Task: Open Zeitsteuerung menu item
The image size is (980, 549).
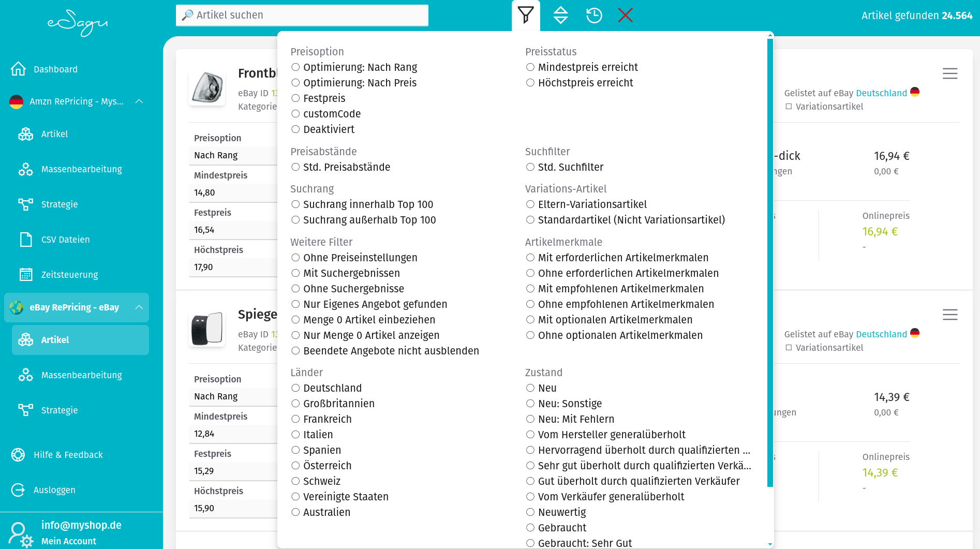Action: (80, 275)
